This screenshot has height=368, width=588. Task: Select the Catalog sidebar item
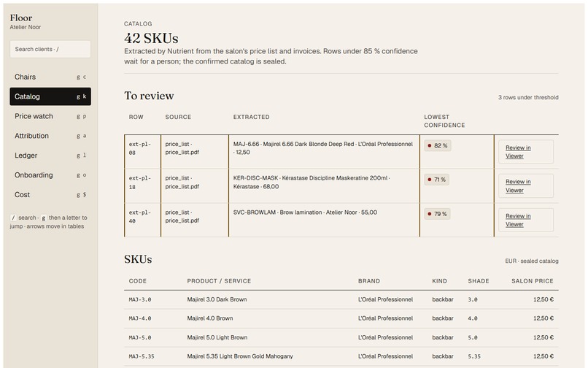(50, 96)
